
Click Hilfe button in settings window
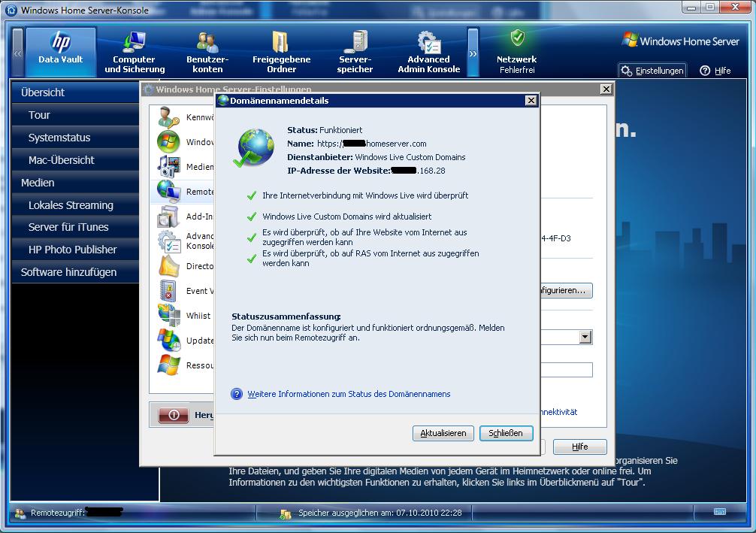(x=579, y=447)
